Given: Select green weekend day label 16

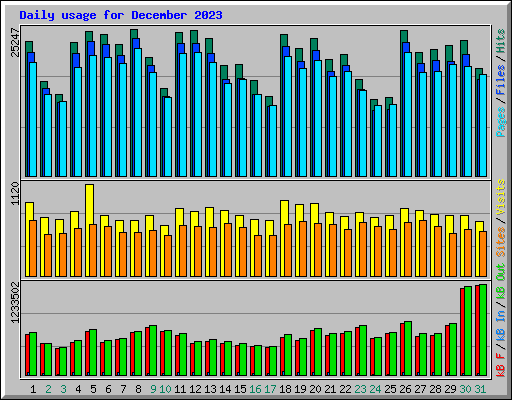Looking at the screenshot, I should tap(255, 389).
